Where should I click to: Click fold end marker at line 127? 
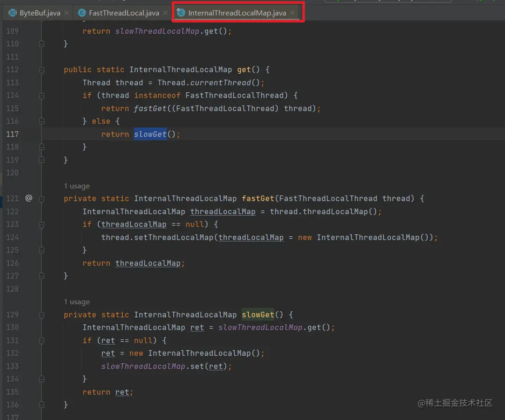click(x=42, y=276)
